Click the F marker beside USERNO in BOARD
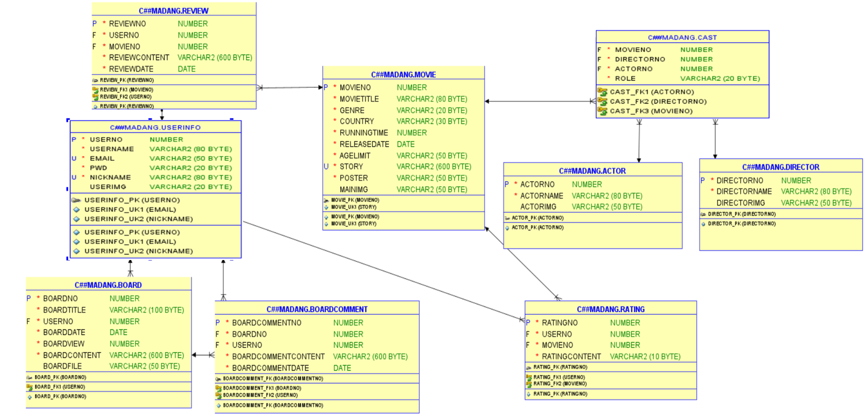The image size is (868, 415). pyautogui.click(x=28, y=321)
